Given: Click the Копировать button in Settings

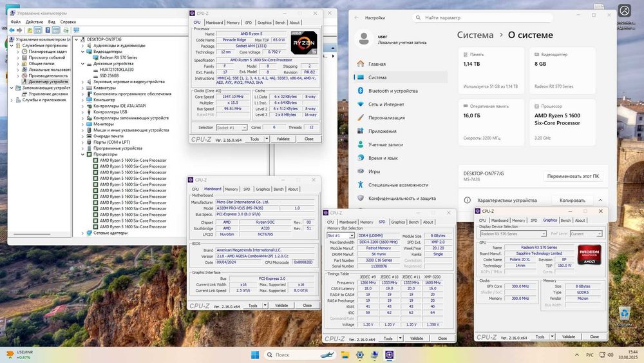Looking at the screenshot, I should point(572,201).
